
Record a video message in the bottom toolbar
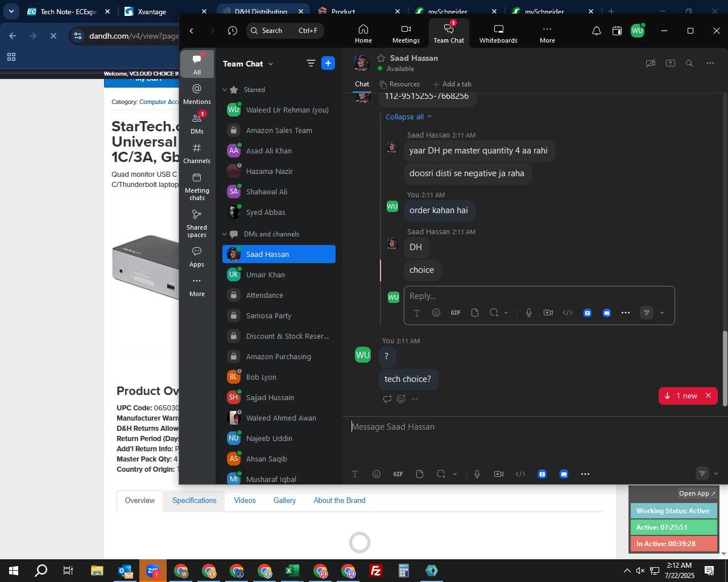click(499, 474)
